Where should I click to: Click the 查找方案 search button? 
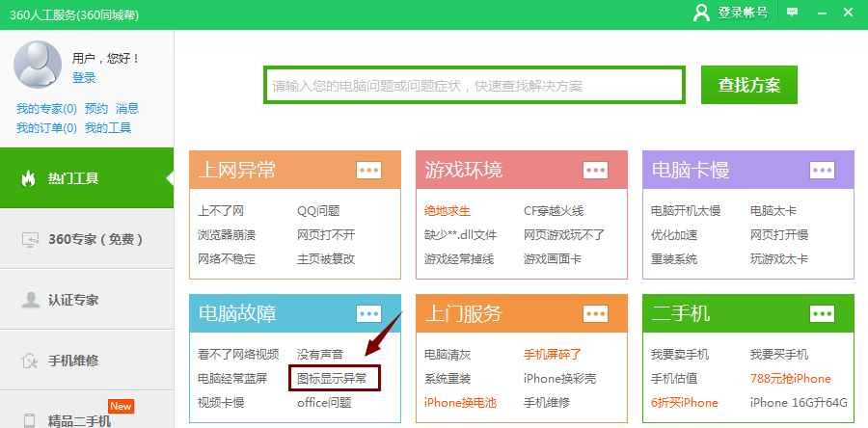pyautogui.click(x=749, y=85)
